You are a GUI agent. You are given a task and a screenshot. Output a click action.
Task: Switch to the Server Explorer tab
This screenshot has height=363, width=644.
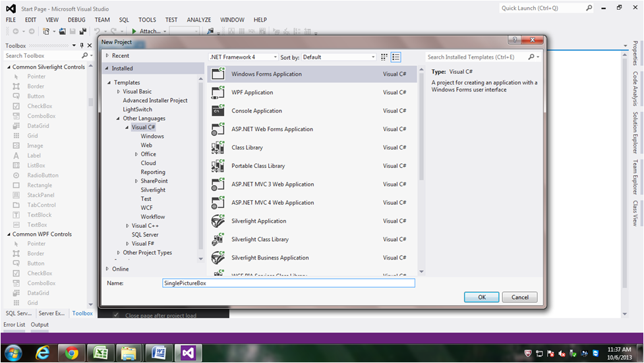coord(52,314)
